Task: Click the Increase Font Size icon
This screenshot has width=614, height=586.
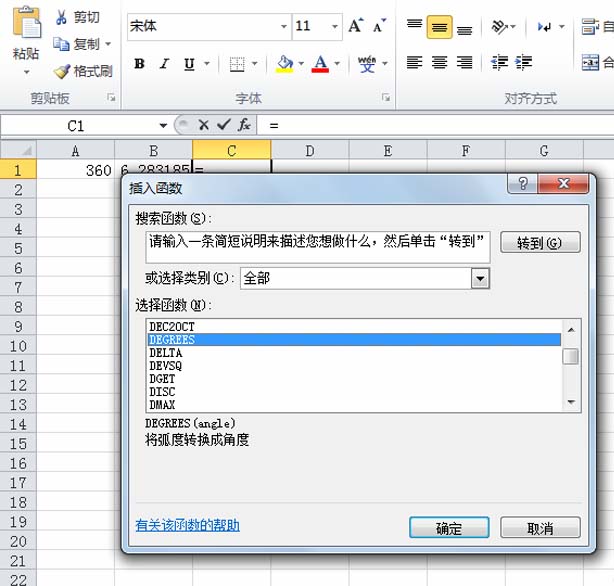Action: tap(356, 26)
